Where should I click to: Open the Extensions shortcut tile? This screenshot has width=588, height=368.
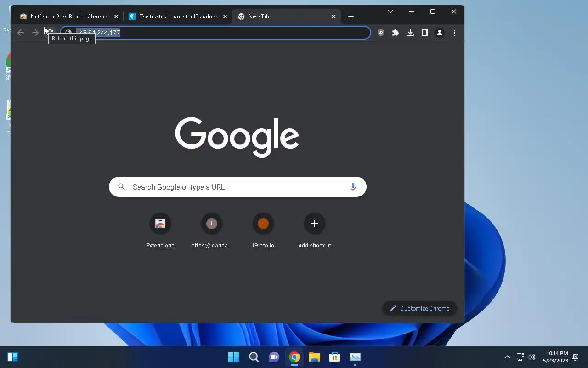pyautogui.click(x=160, y=230)
